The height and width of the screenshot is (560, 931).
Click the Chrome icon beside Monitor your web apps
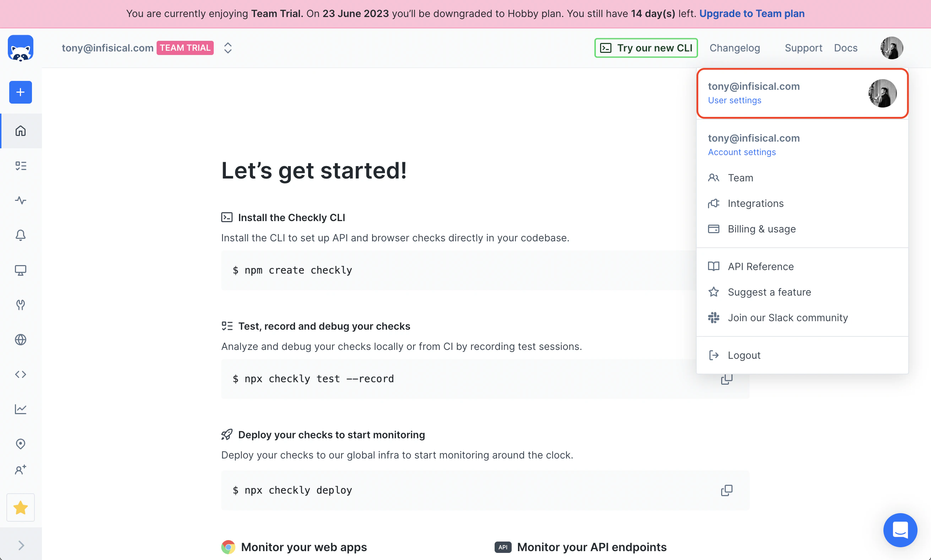228,547
